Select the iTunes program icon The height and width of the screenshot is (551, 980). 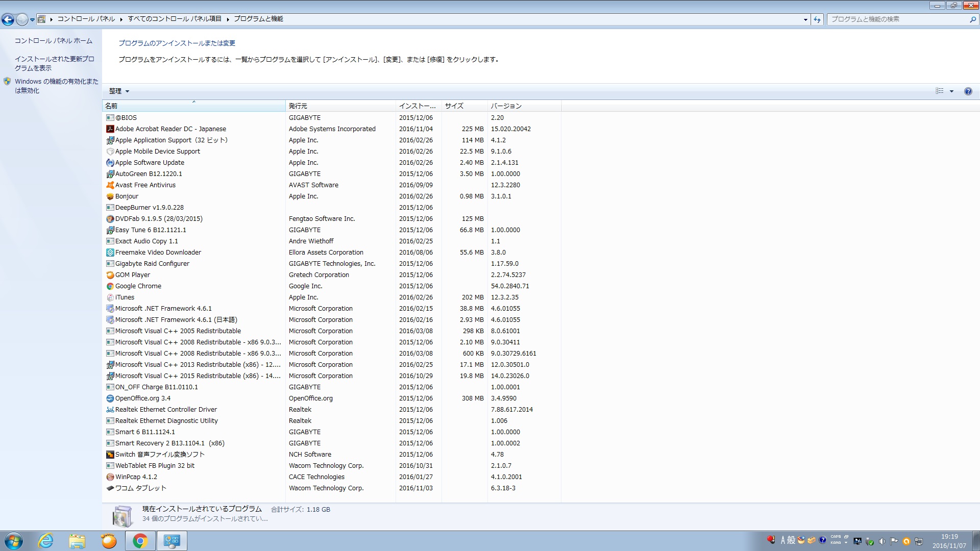tap(110, 297)
